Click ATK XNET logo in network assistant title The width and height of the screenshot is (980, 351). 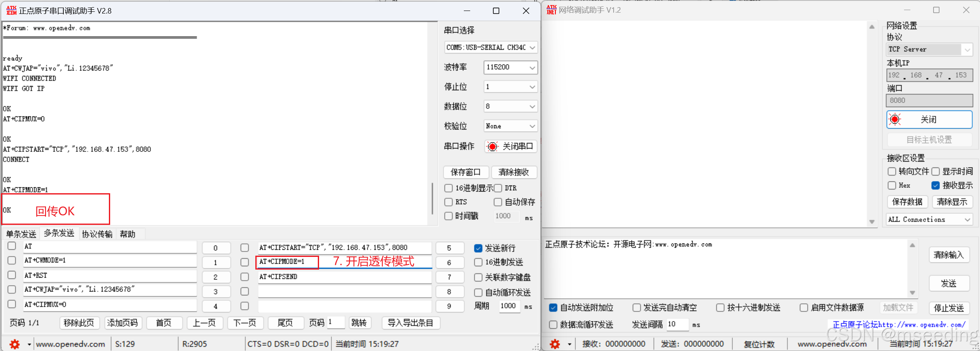tap(552, 10)
